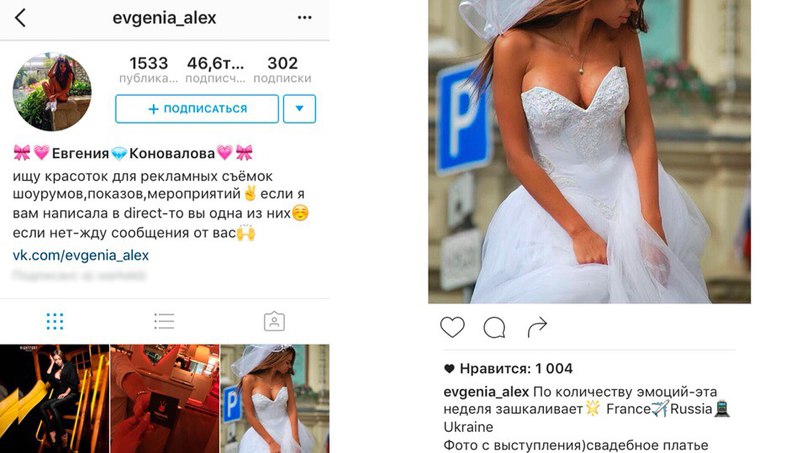This screenshot has width=807, height=453.
Task: View the 1533 публикации count
Action: tap(148, 69)
